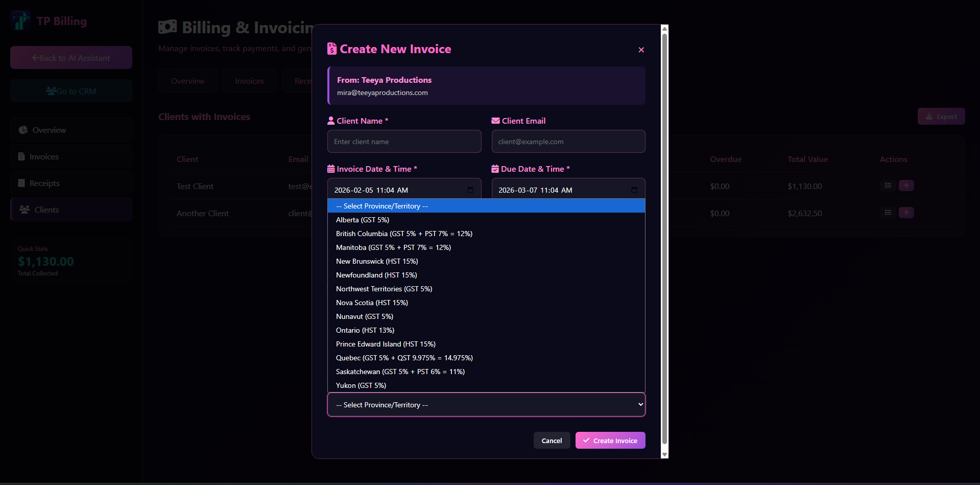Open the Invoices tab
The height and width of the screenshot is (485, 980).
(x=249, y=80)
